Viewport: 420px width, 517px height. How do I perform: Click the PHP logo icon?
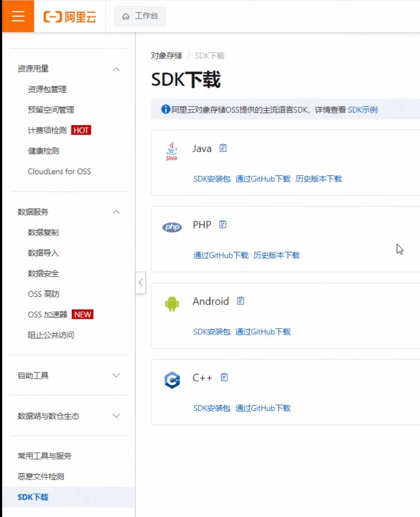pyautogui.click(x=172, y=227)
